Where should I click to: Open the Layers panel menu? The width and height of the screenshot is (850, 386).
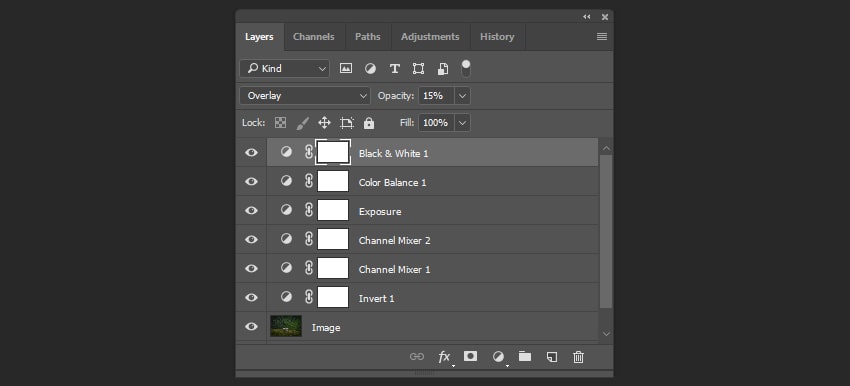[602, 36]
